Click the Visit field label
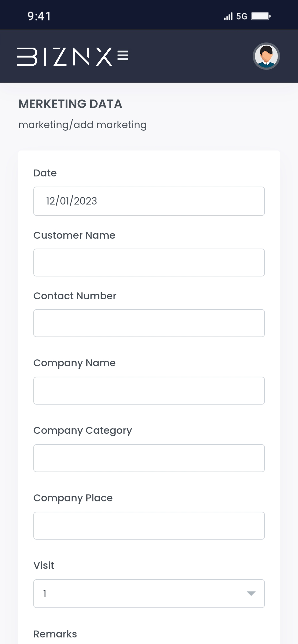 coord(44,565)
